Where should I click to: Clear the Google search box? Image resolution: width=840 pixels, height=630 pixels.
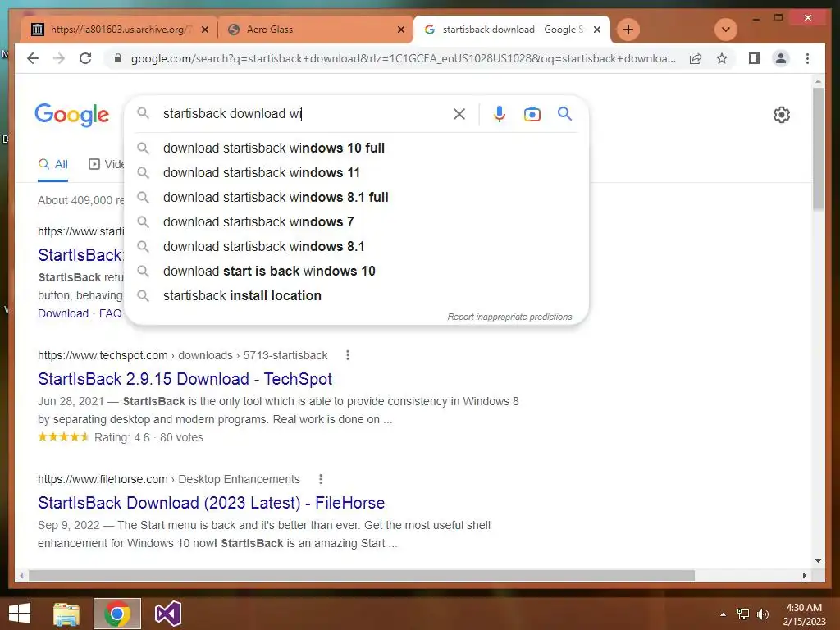(459, 113)
